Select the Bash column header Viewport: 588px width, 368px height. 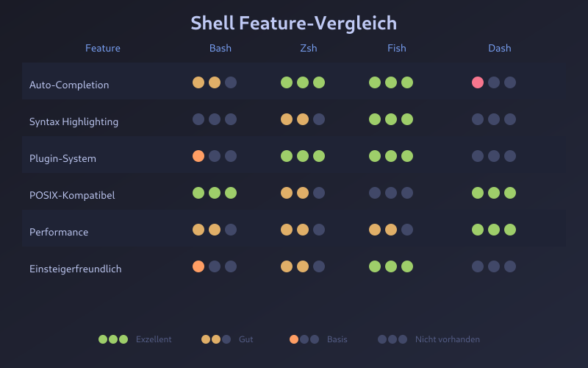[x=220, y=49]
